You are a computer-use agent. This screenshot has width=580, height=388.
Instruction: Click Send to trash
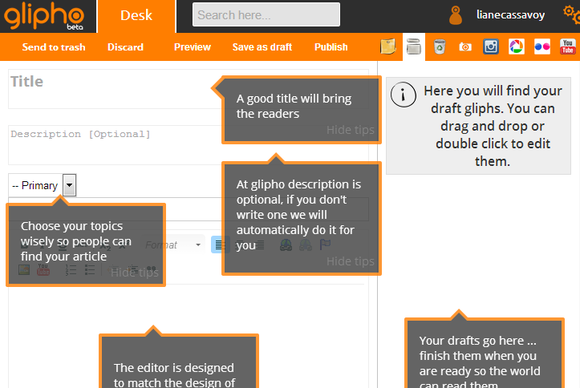[x=54, y=47]
